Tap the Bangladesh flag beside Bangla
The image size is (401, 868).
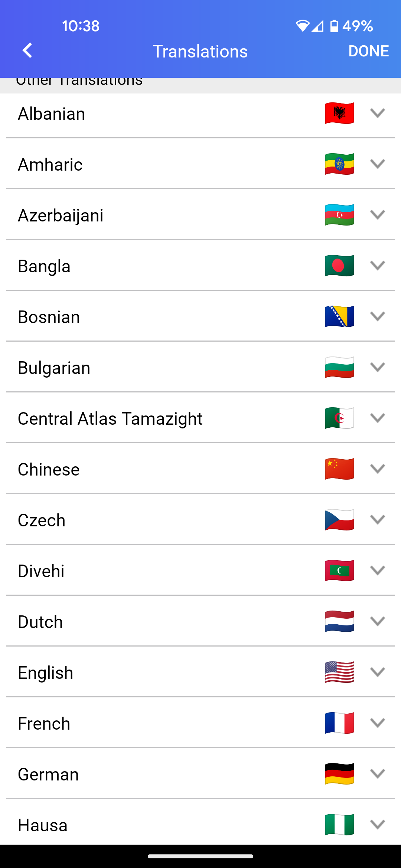click(x=339, y=266)
